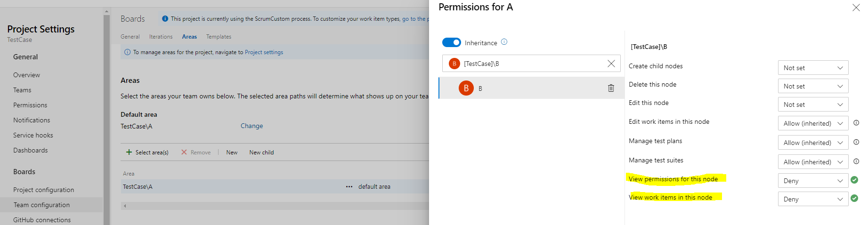Click the Change default area link
Screen dimensions: 868x225
tap(251, 126)
